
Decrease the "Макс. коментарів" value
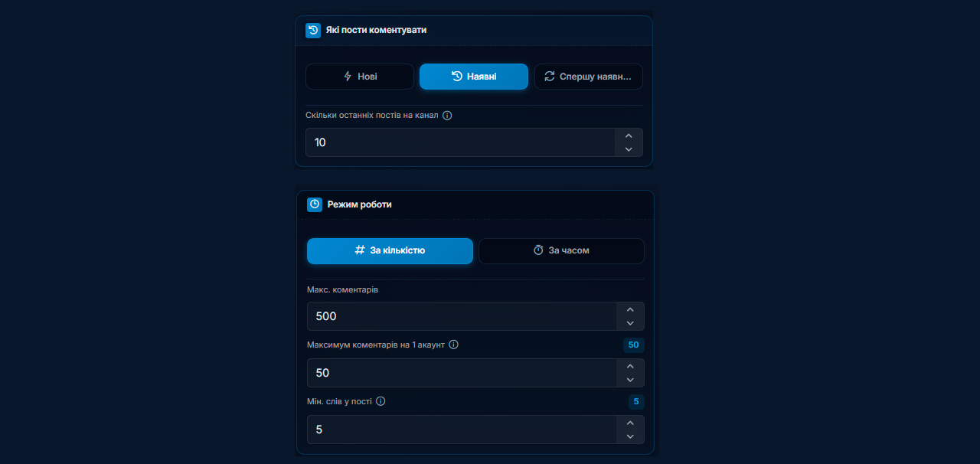click(630, 323)
